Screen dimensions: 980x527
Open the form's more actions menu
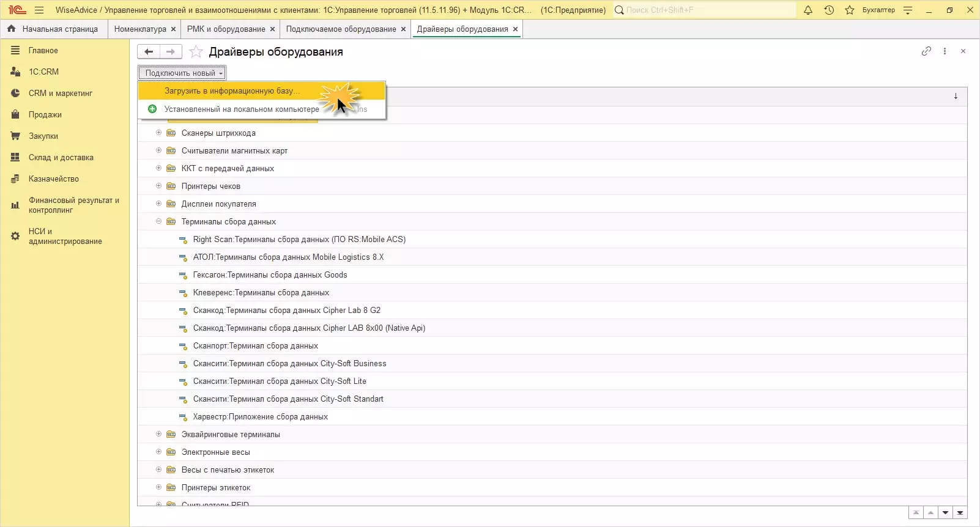945,51
